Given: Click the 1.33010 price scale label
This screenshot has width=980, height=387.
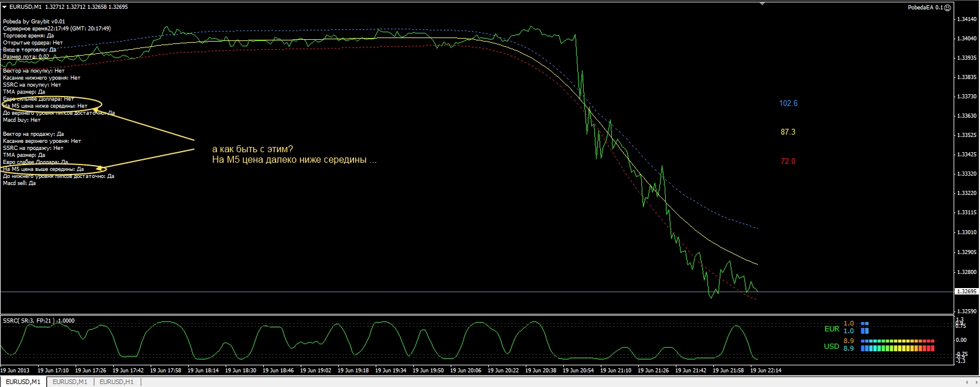Looking at the screenshot, I should coord(967,232).
